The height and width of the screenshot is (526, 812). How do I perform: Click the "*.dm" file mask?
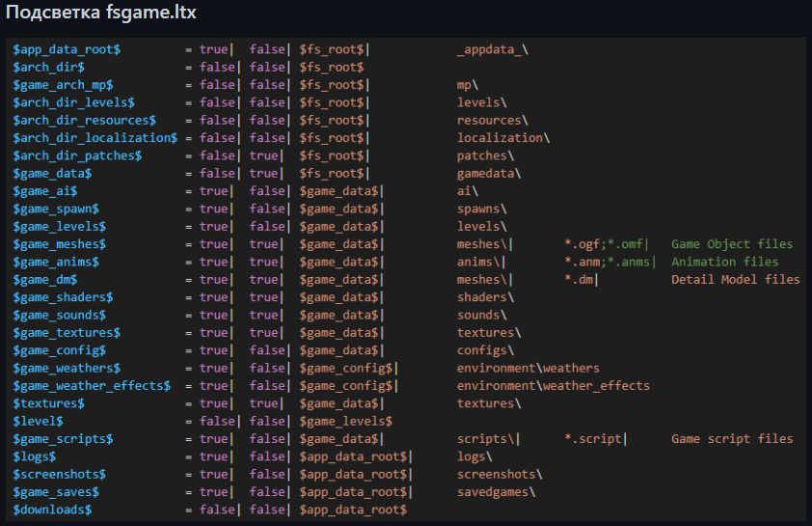(x=580, y=280)
